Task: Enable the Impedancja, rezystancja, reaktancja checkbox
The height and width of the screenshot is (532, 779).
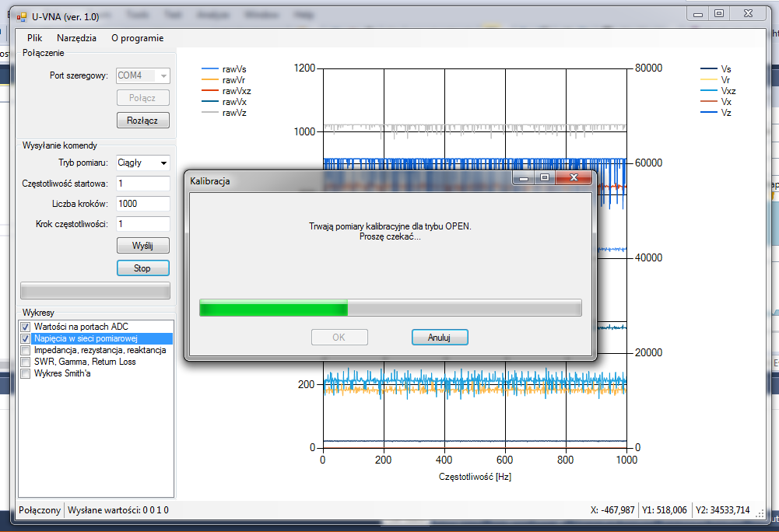Action: pyautogui.click(x=26, y=351)
